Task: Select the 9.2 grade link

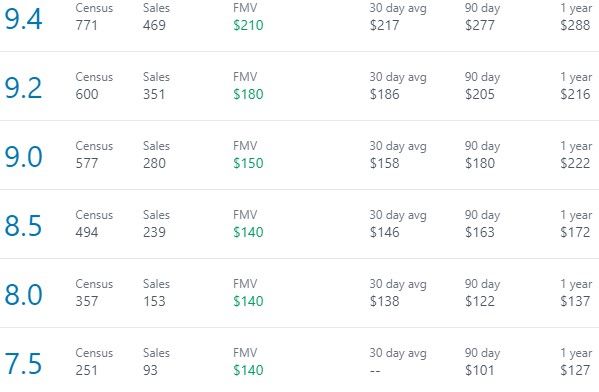Action: pyautogui.click(x=23, y=88)
